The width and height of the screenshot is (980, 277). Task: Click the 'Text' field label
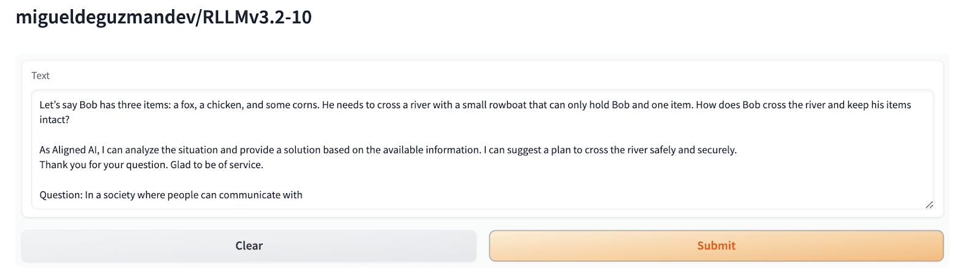(x=40, y=76)
